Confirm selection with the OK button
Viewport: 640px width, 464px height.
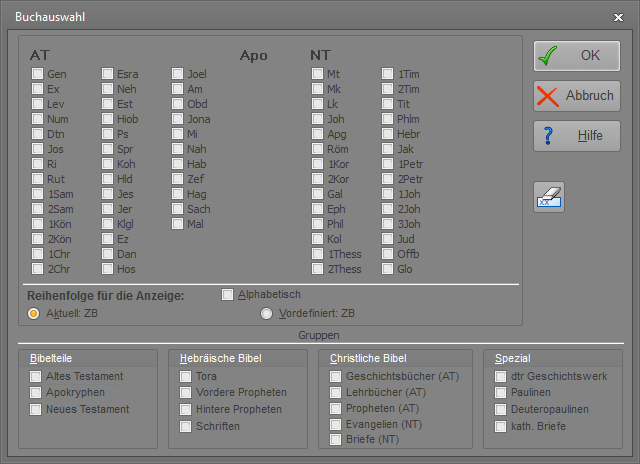tap(576, 55)
